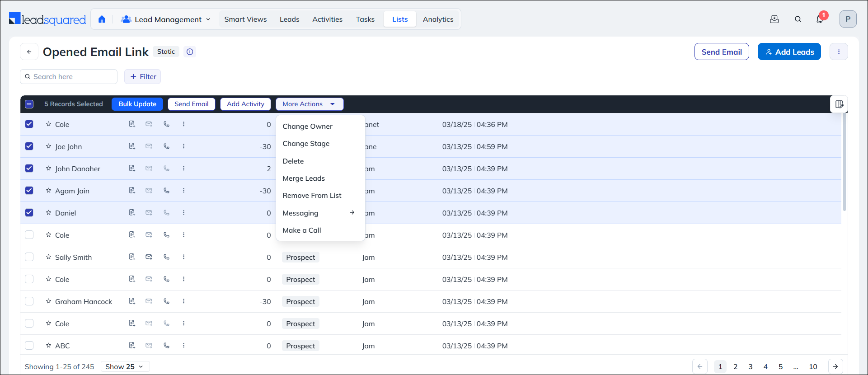Deselect all records via header checkbox

tap(29, 104)
